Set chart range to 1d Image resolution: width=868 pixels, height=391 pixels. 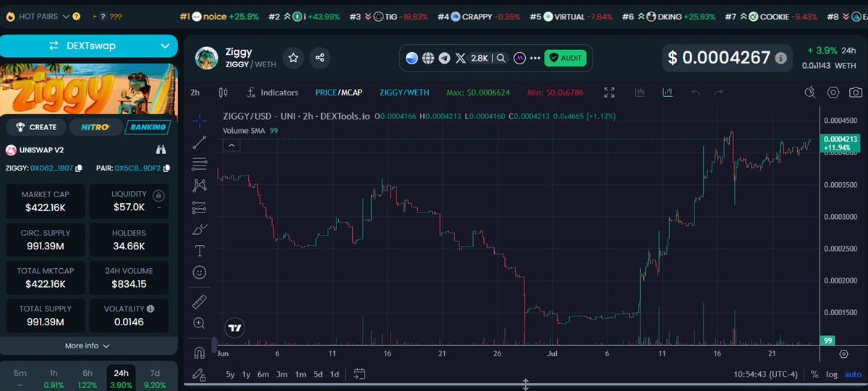[x=334, y=374]
